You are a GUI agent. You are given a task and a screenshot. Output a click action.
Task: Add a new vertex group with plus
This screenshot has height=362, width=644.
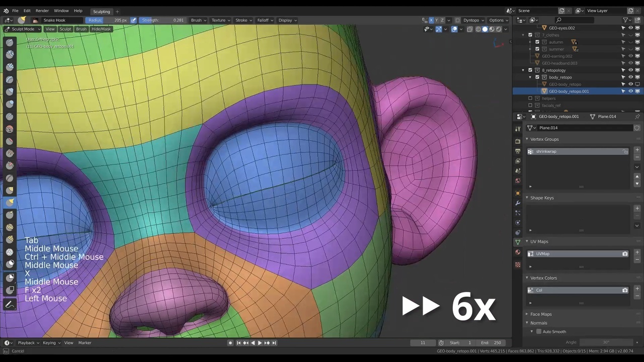(x=637, y=150)
